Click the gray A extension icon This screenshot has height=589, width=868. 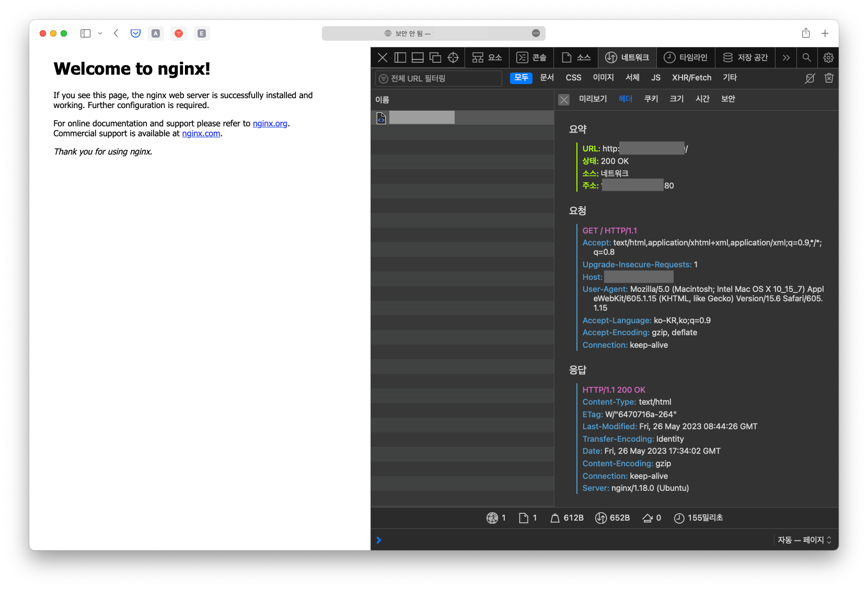(x=156, y=33)
